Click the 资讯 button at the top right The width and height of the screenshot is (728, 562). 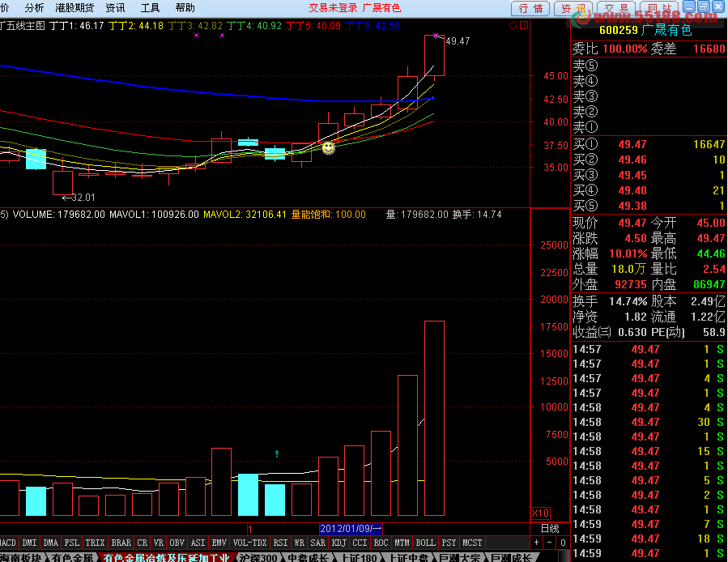click(x=573, y=8)
